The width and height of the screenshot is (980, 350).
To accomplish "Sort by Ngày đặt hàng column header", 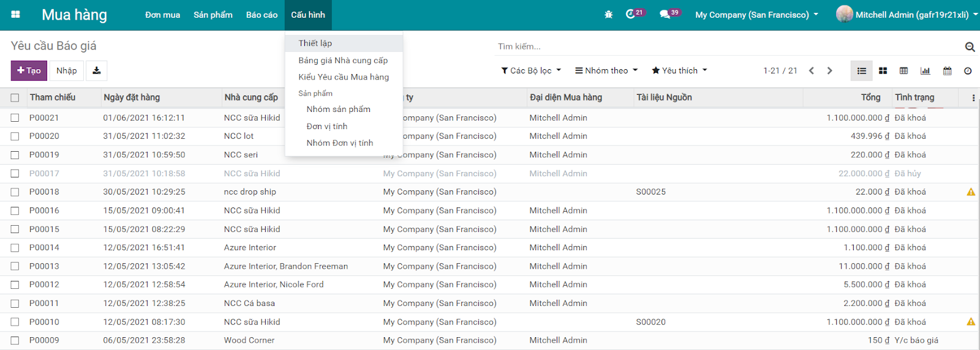I will coord(132,97).
